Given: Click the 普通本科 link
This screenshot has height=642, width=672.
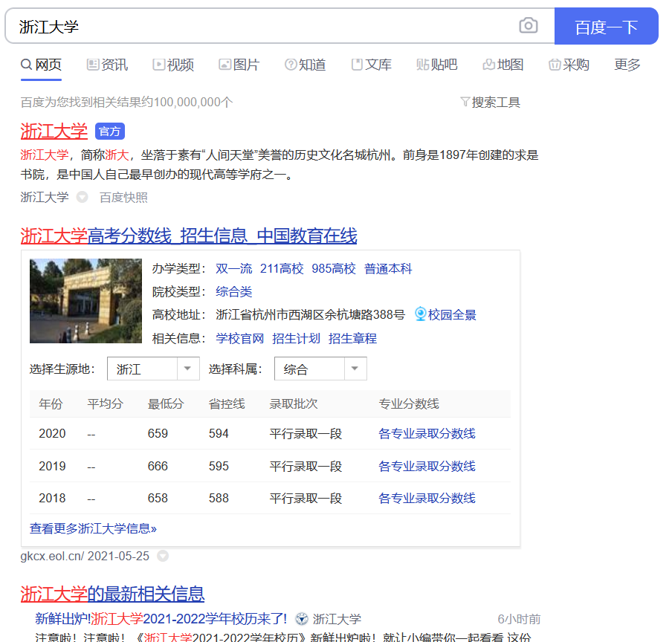Looking at the screenshot, I should coord(388,268).
